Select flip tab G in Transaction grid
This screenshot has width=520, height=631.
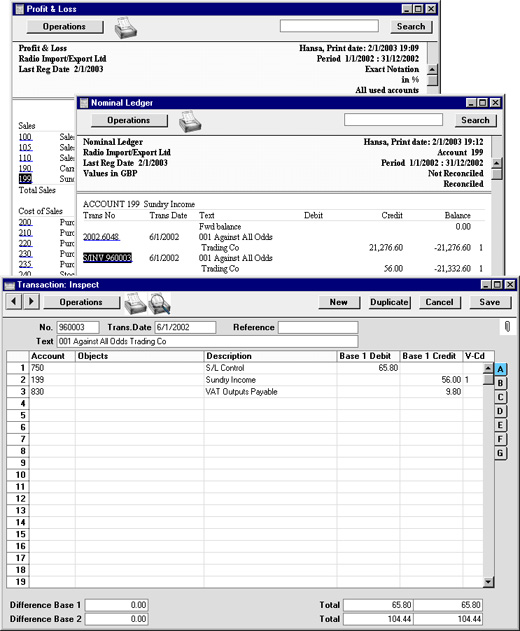coord(500,453)
